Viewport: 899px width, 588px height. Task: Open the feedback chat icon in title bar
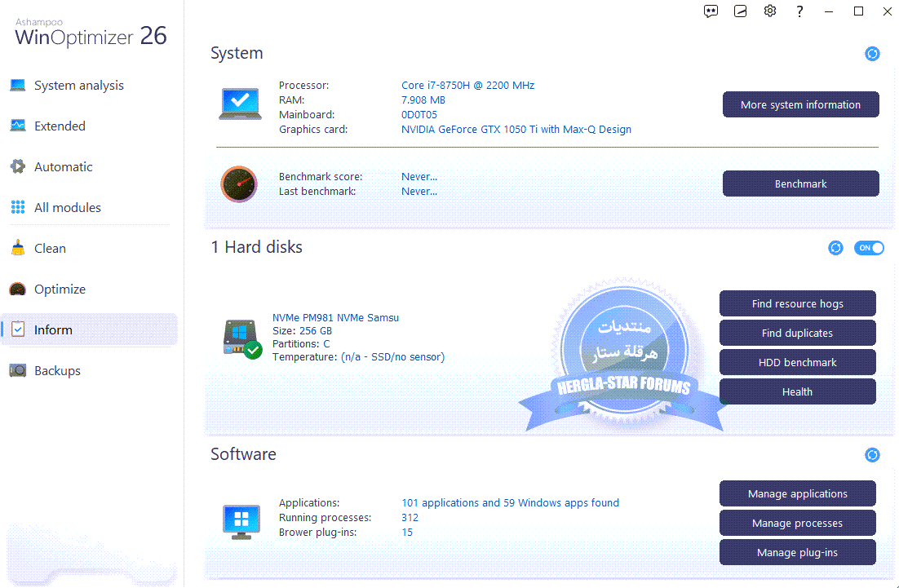tap(711, 11)
